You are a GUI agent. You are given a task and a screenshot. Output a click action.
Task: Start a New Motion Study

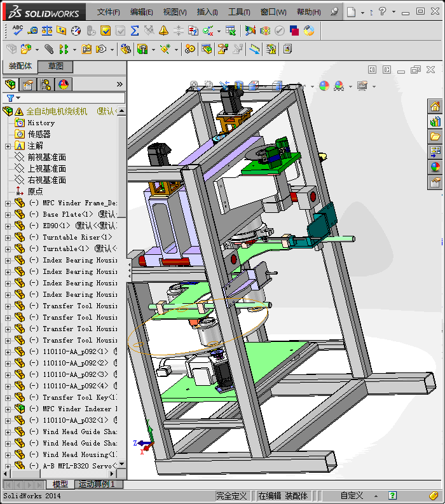point(189,49)
